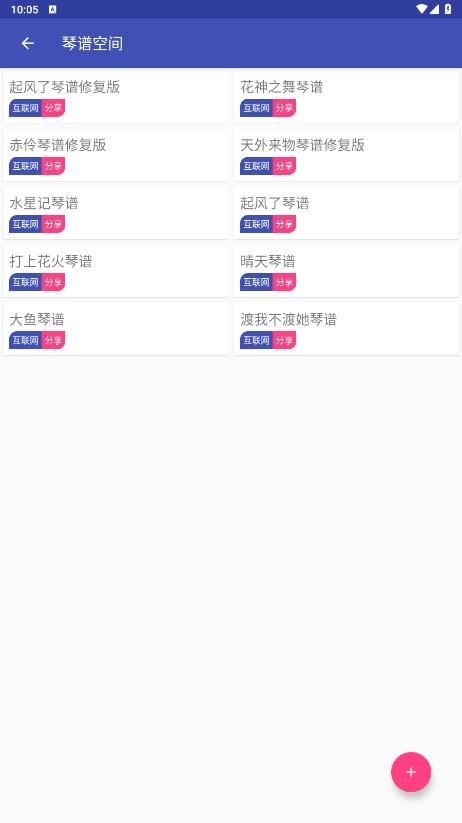
Task: Tap the battery icon in the status bar
Action: point(448,9)
